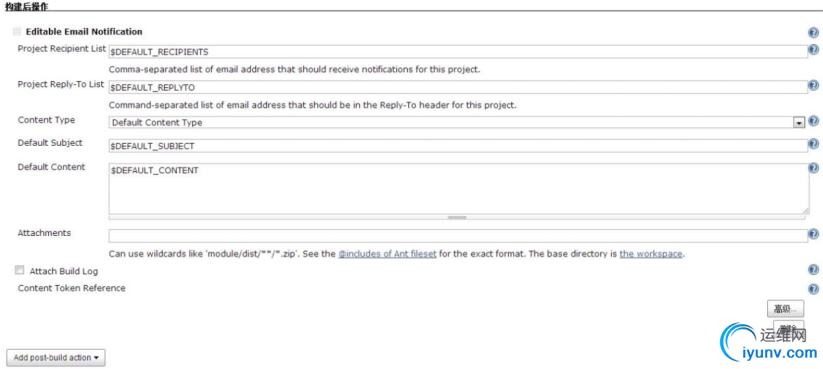Open help icon for Project Recipient List
823x369 pixels.
[x=814, y=50]
